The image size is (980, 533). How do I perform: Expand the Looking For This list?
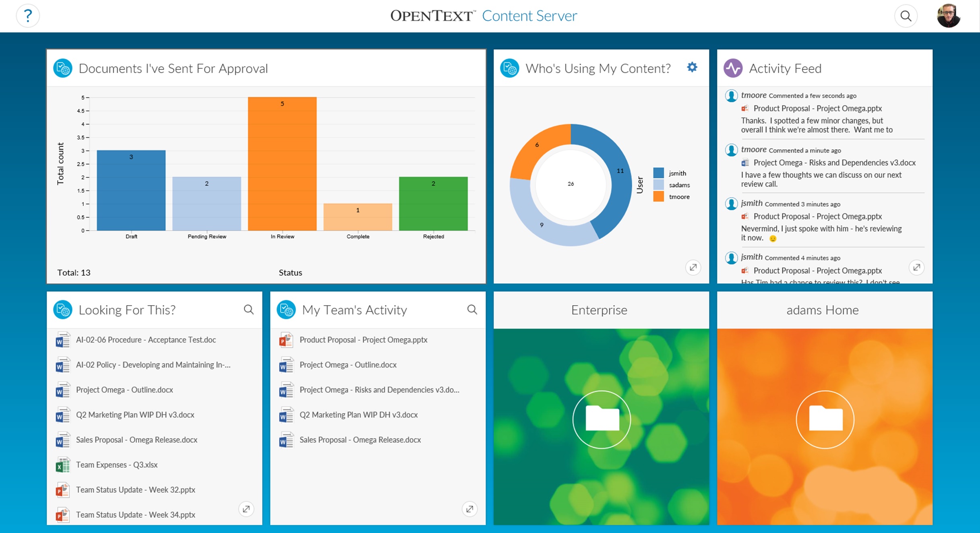[246, 509]
